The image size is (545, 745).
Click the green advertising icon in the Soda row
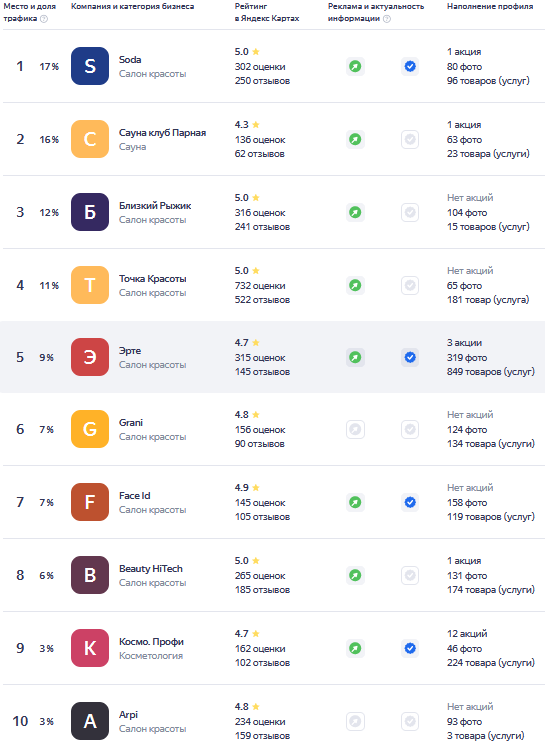355,66
